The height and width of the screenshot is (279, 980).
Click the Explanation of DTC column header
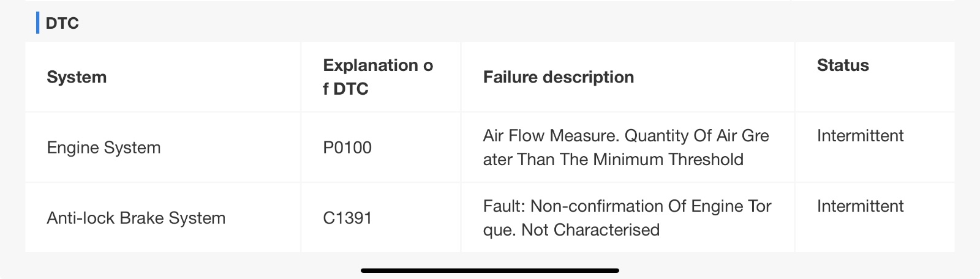click(378, 77)
